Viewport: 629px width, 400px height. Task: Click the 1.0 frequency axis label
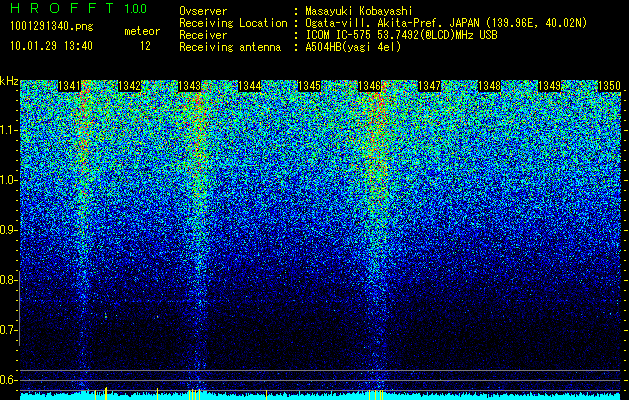tap(9, 181)
